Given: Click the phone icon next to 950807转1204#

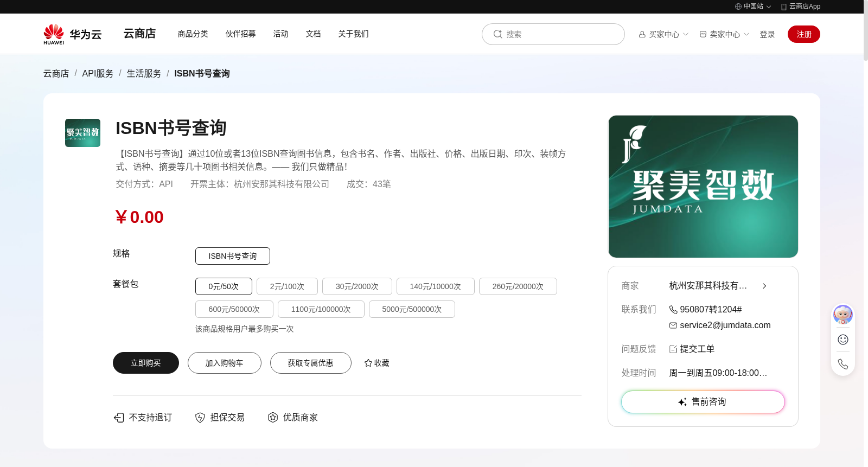Looking at the screenshot, I should click(x=673, y=310).
